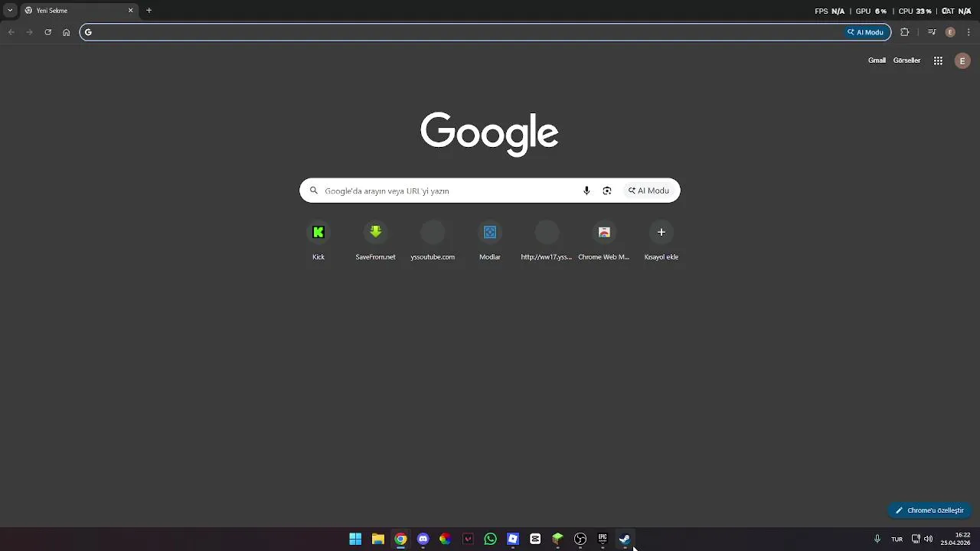Click the browser back arrow
Image resolution: width=980 pixels, height=551 pixels.
(11, 32)
